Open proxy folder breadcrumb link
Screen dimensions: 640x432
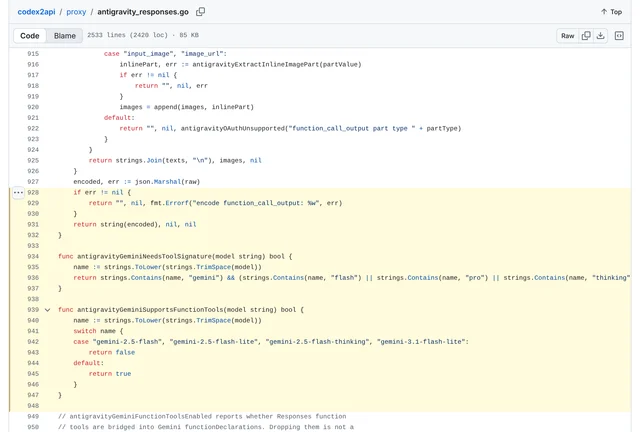tap(76, 12)
